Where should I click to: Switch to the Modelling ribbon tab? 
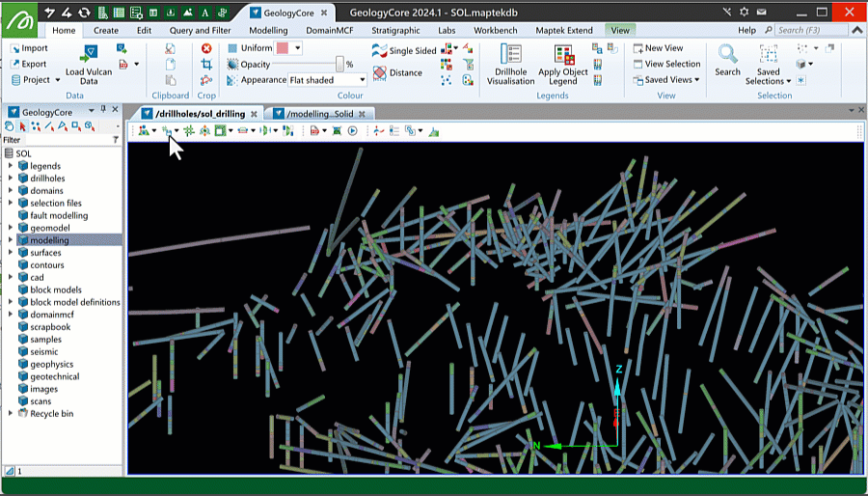pos(268,30)
